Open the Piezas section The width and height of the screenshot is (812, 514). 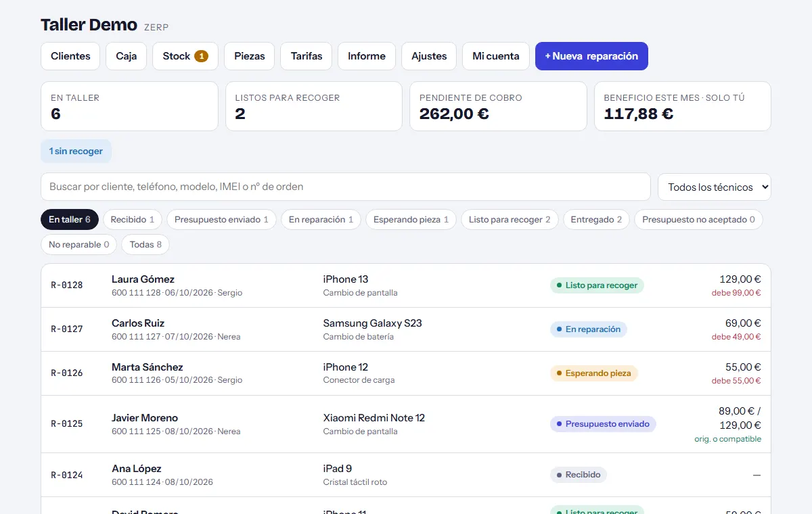click(x=250, y=56)
